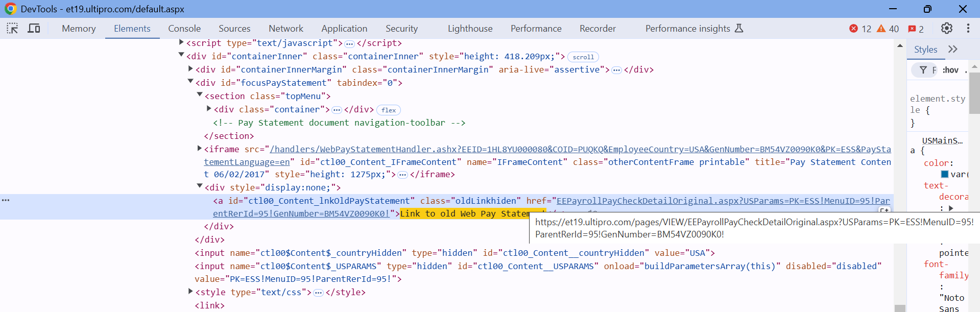Collapse the div display:none node
980x312 pixels.
click(x=200, y=186)
